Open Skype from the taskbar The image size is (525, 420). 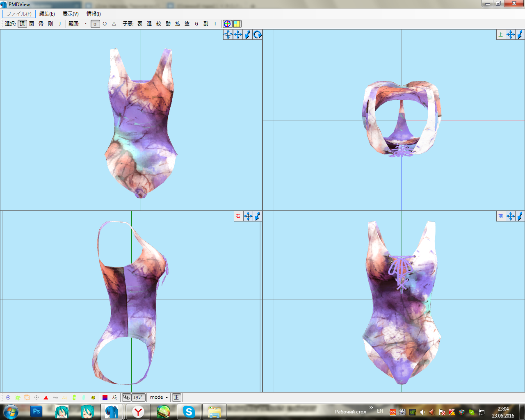[189, 412]
